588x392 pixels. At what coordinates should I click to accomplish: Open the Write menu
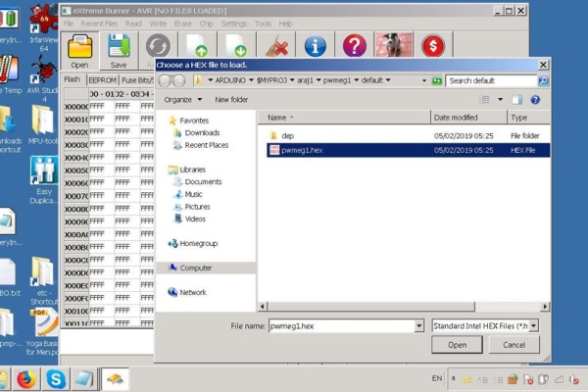coord(158,24)
